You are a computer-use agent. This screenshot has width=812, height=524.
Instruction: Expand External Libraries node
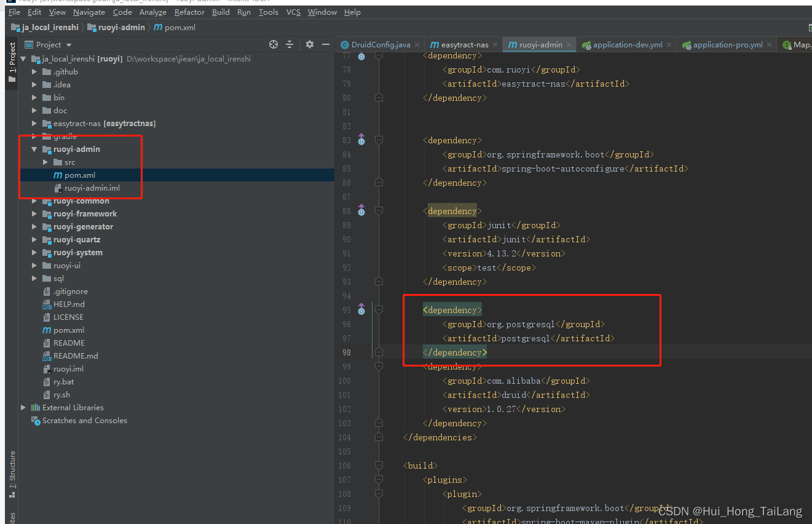click(23, 407)
